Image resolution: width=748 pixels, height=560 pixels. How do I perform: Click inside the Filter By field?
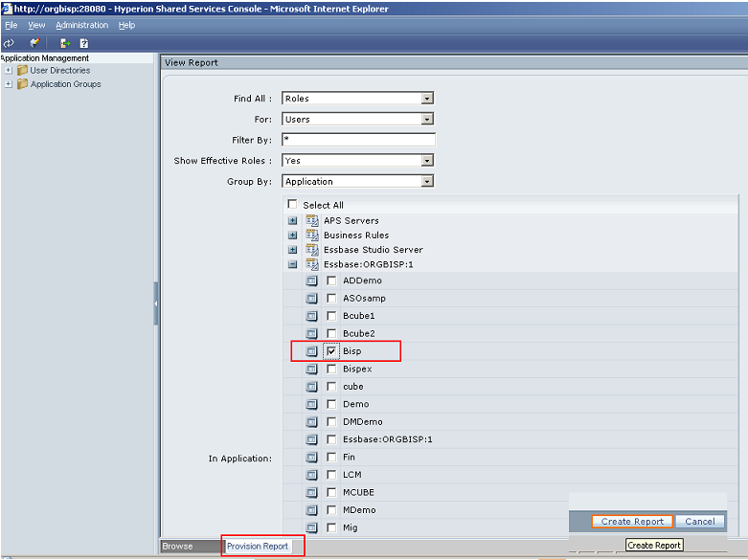[358, 140]
